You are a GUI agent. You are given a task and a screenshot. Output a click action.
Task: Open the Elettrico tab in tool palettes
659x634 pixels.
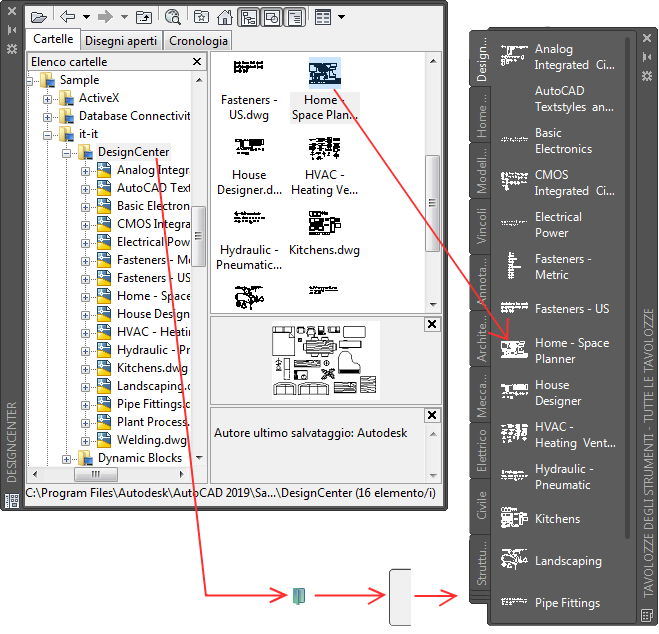click(481, 450)
